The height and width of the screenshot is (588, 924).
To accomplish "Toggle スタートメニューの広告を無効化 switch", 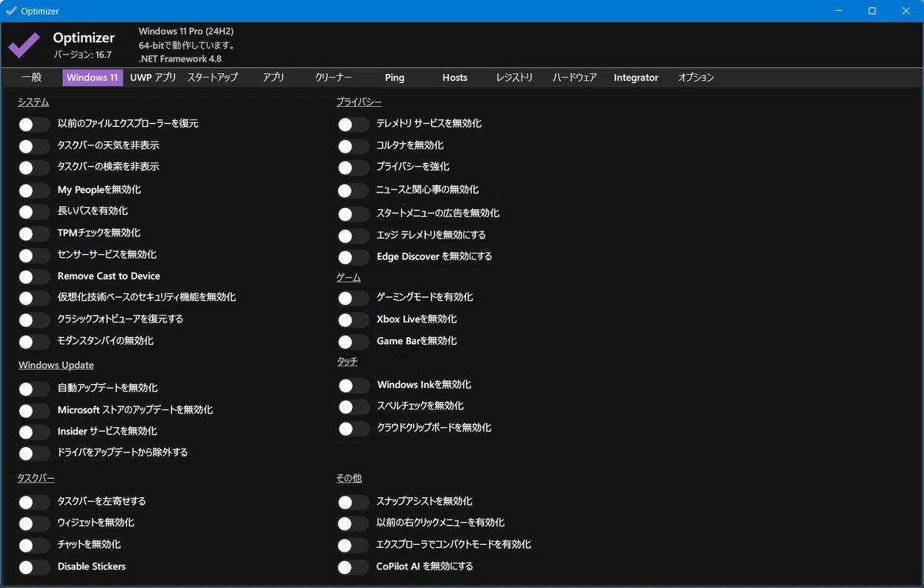I will (353, 214).
